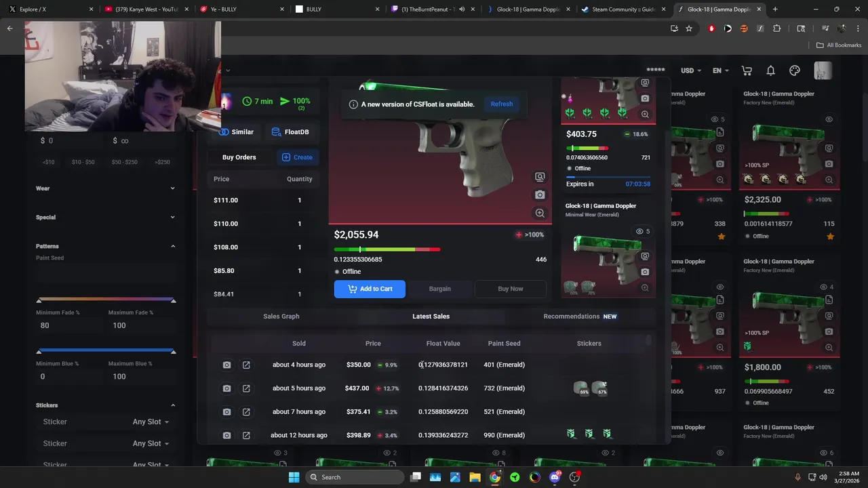Click the star favorite icon on $2,325.00 listing

(830, 236)
